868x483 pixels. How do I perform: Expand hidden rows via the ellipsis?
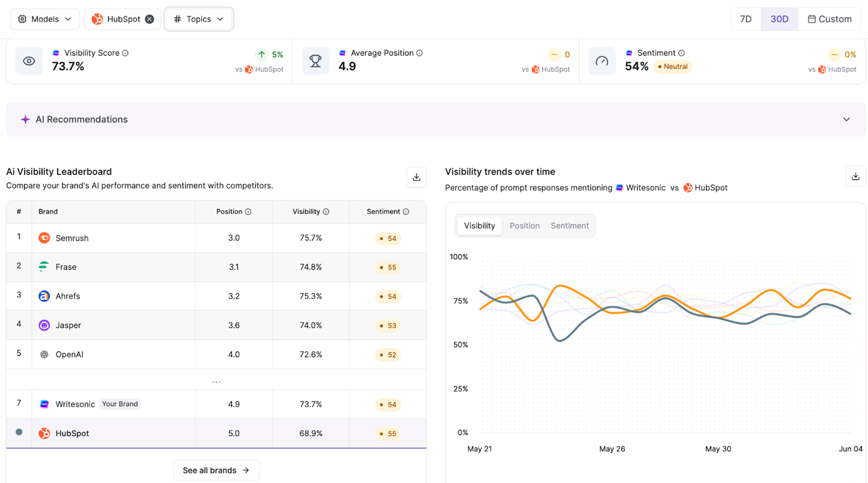click(217, 382)
